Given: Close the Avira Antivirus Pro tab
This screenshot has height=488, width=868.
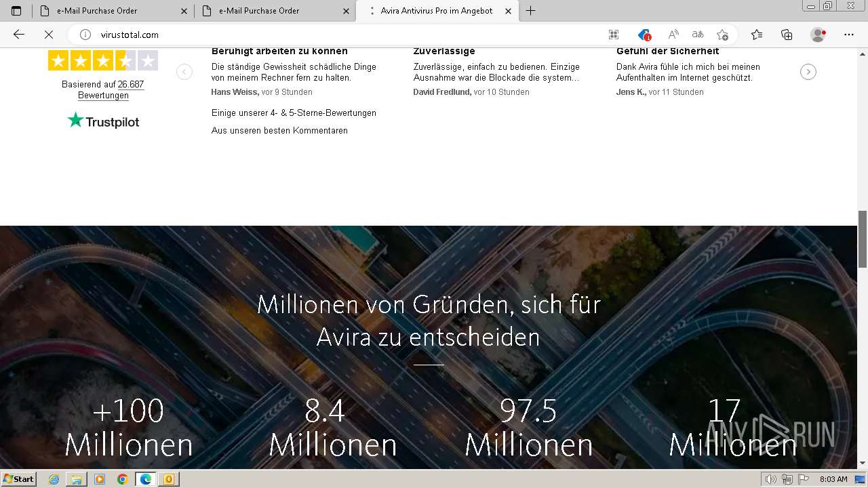Looking at the screenshot, I should point(508,11).
